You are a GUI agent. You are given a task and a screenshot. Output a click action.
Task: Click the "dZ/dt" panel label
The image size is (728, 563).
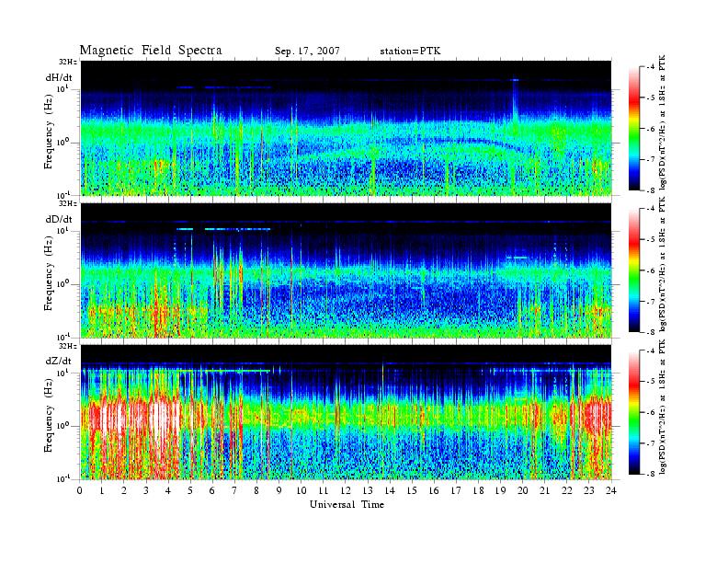pyautogui.click(x=59, y=361)
